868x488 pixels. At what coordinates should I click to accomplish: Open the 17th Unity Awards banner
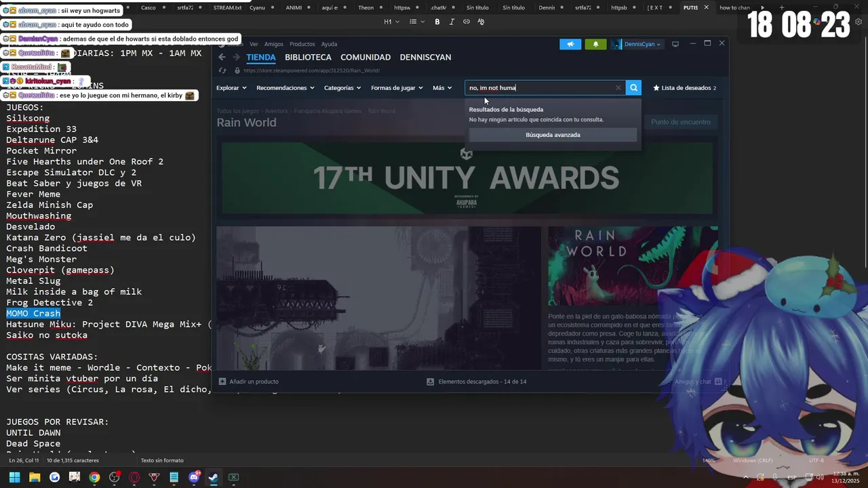[467, 178]
